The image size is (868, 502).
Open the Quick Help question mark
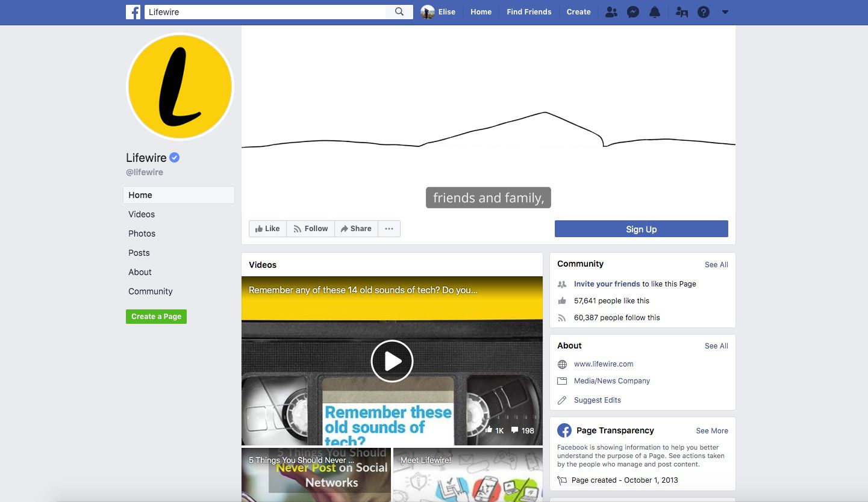click(x=704, y=12)
